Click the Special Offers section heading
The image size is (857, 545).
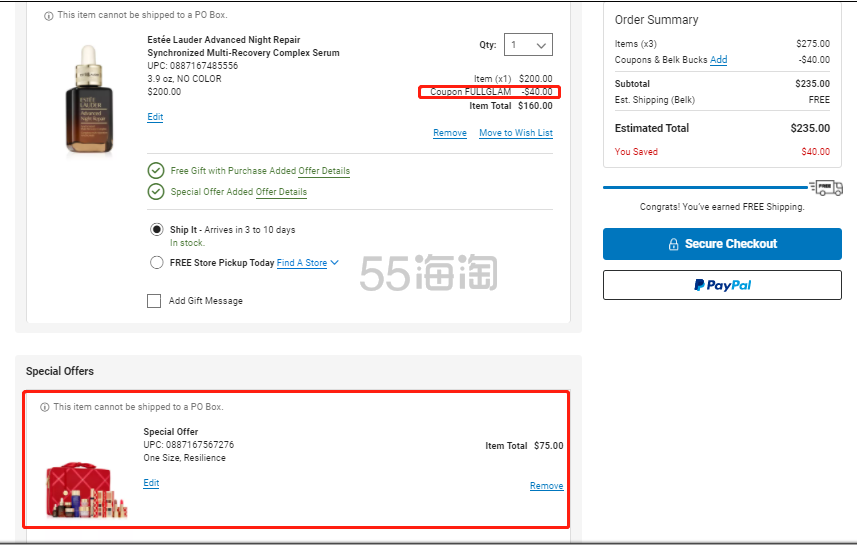[x=60, y=371]
